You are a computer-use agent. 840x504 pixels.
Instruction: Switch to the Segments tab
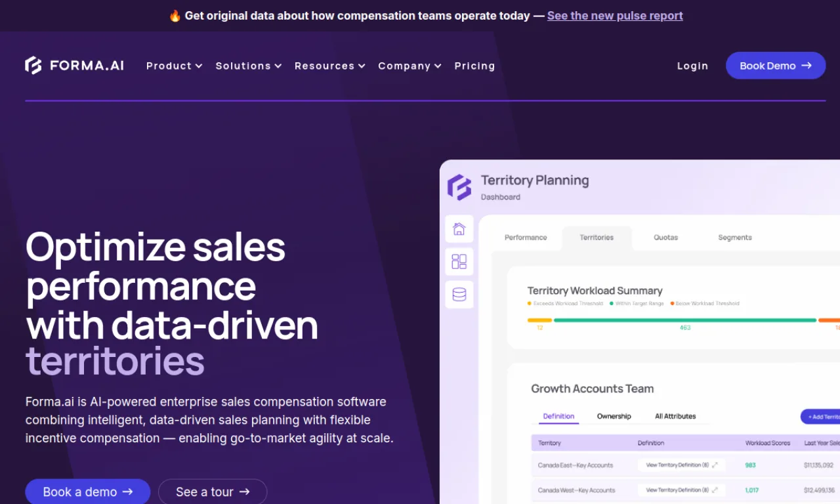(x=735, y=238)
